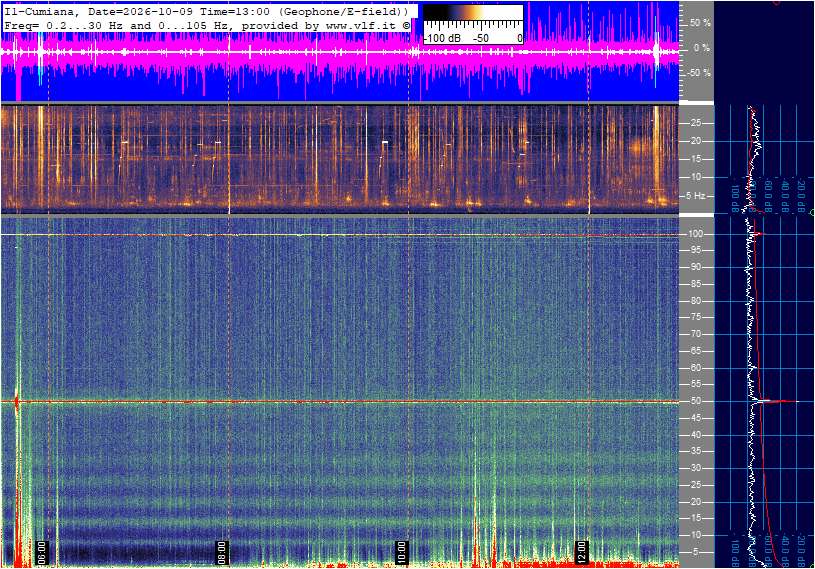This screenshot has width=815, height=569.
Task: Click the 50 % amplitude scale label
Action: click(700, 23)
